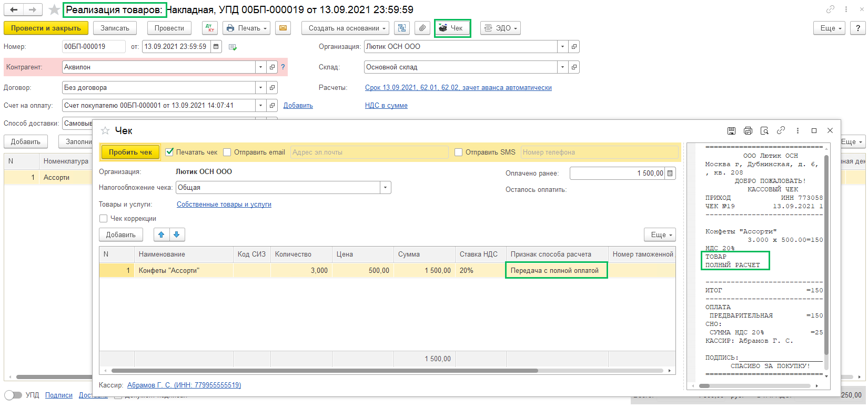Image resolution: width=868 pixels, height=408 pixels.
Task: Enable the Отправить SMS checkbox
Action: [459, 152]
